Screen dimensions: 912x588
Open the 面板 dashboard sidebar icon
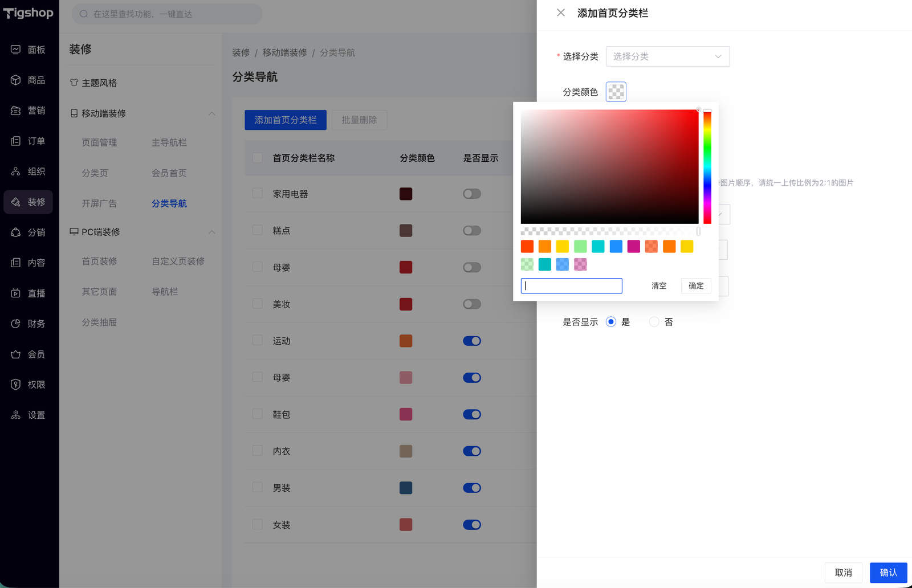coord(16,50)
